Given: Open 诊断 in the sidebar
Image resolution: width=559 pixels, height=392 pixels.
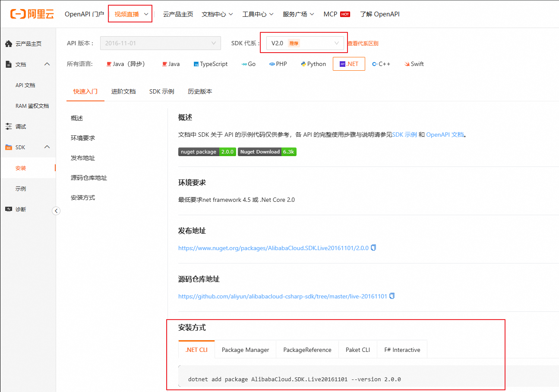Looking at the screenshot, I should click(x=21, y=209).
